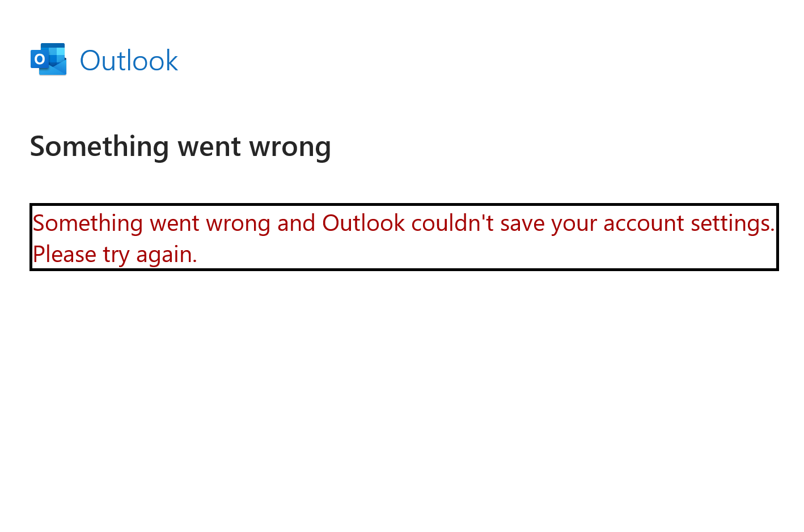804x532 pixels.
Task: Click the word 'again.' in error message
Action: (166, 254)
